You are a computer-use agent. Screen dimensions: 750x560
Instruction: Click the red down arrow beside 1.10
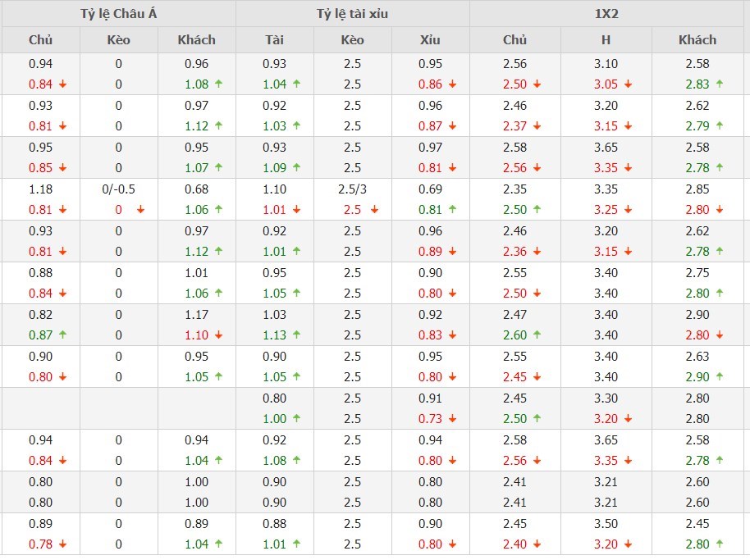click(218, 335)
